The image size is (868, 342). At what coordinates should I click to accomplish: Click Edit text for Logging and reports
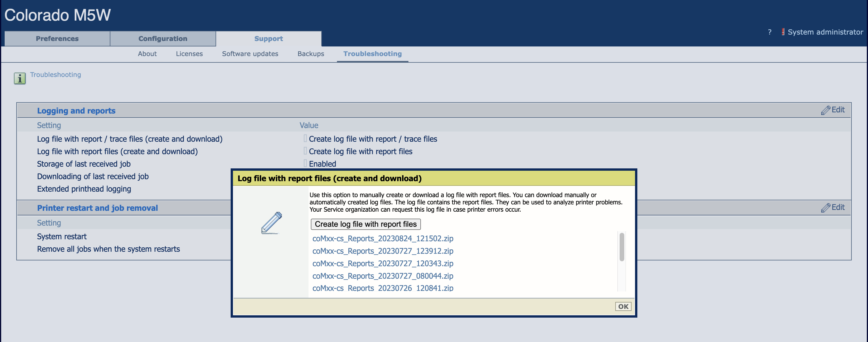838,110
